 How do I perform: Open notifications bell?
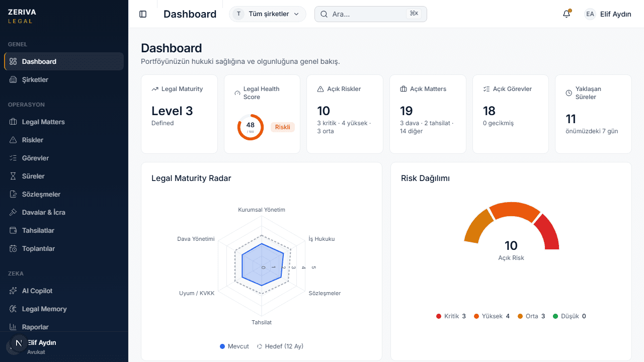567,14
